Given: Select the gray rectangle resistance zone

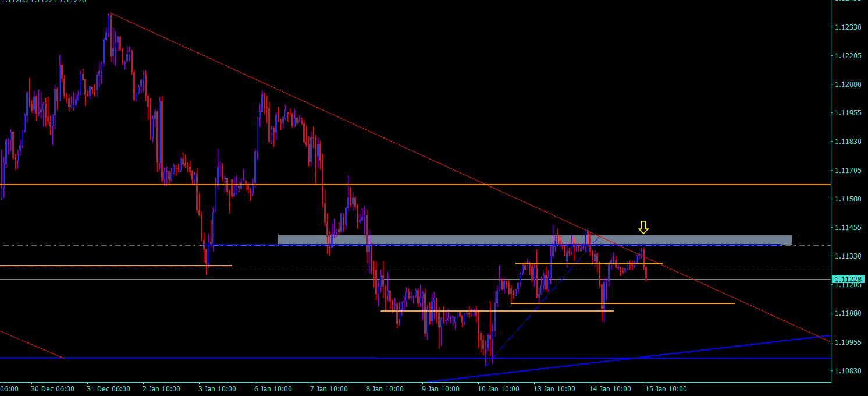Looking at the screenshot, I should pyautogui.click(x=535, y=239).
